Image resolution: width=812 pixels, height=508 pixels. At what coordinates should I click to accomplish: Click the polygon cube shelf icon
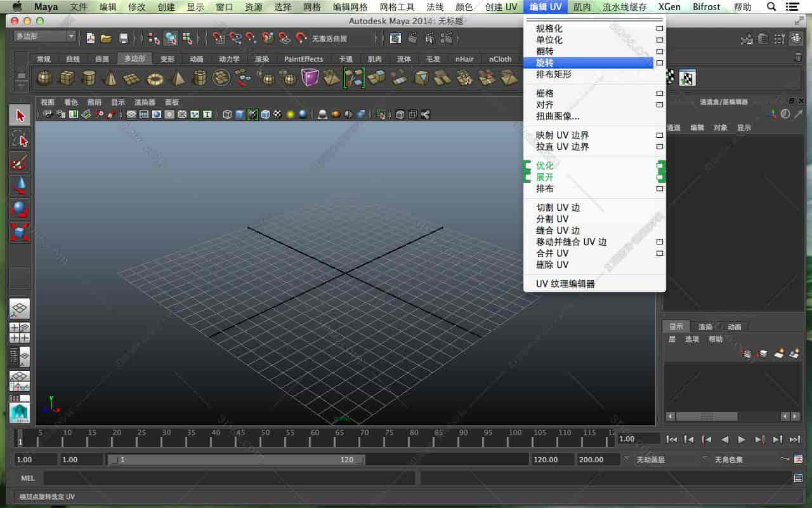(x=67, y=78)
